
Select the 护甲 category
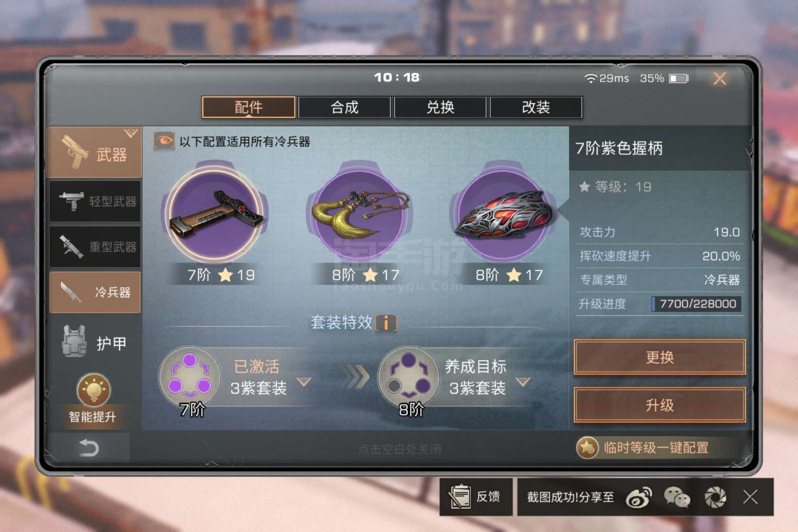point(94,342)
